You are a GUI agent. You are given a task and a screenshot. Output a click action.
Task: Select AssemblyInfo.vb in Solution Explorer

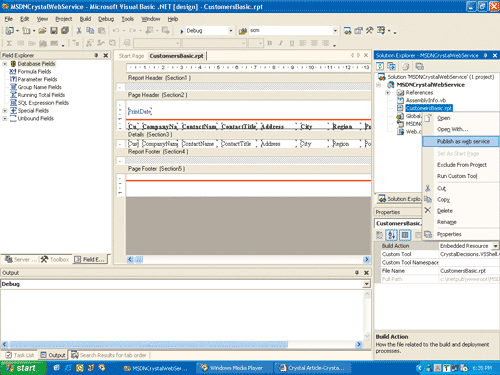point(422,100)
